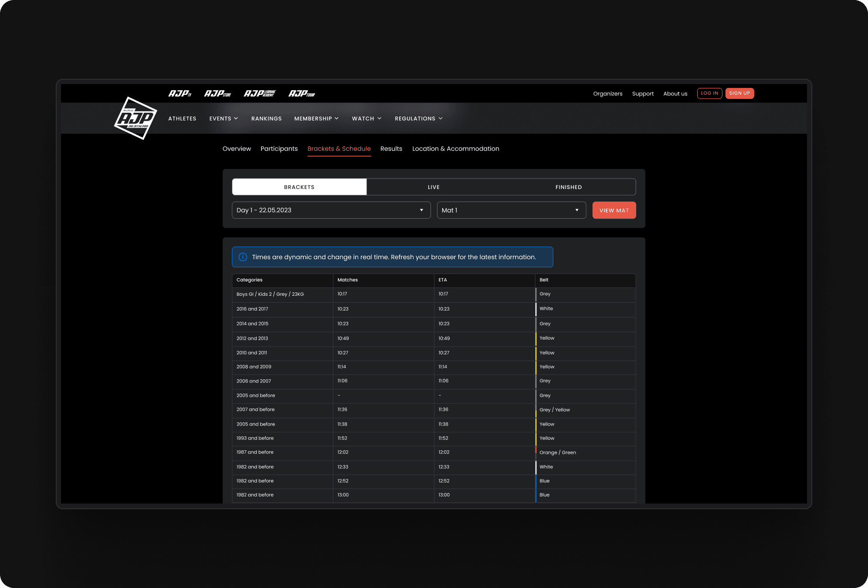Select the BRACKETS view segment
This screenshot has width=868, height=588.
pyautogui.click(x=299, y=187)
